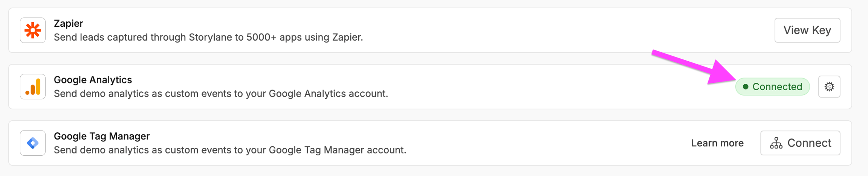Click the Google Tag Manager diamond logo
868x176 pixels.
click(x=33, y=143)
